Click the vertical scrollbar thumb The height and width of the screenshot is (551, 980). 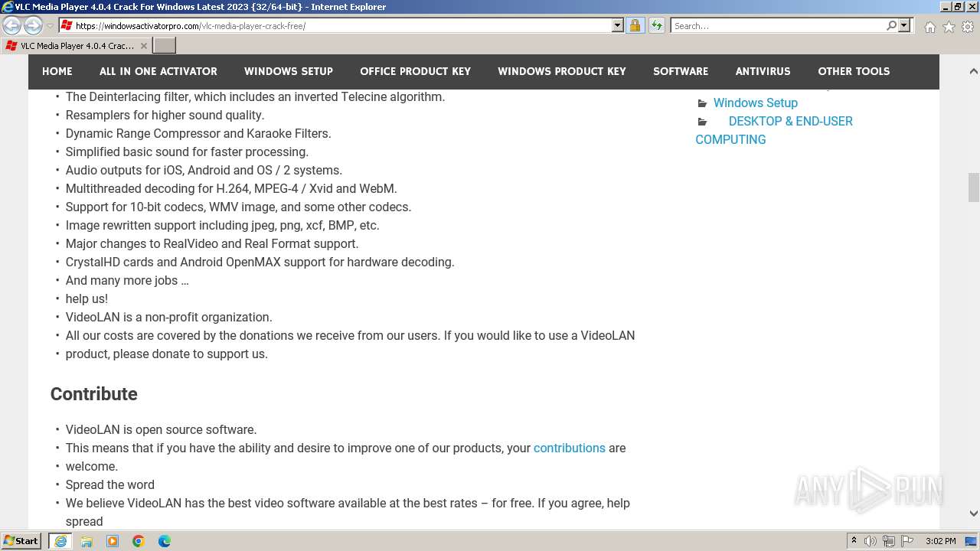973,187
